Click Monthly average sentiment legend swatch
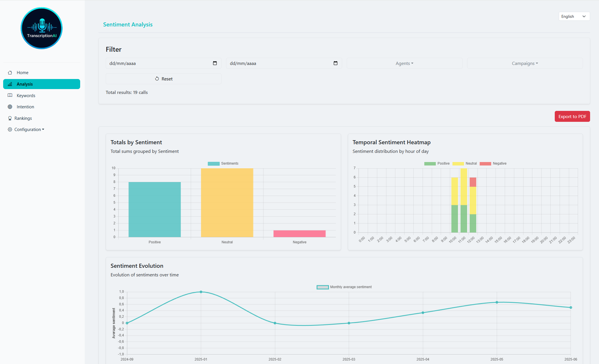The width and height of the screenshot is (599, 364). (322, 287)
